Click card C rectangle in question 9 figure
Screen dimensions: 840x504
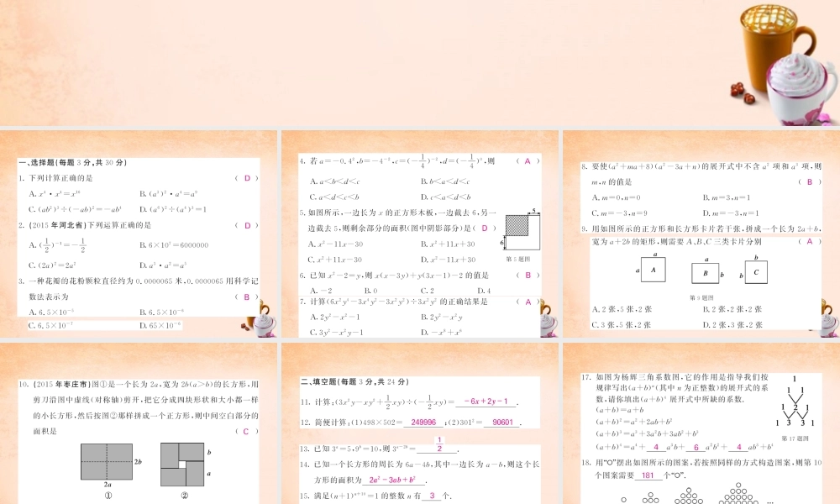(x=756, y=272)
